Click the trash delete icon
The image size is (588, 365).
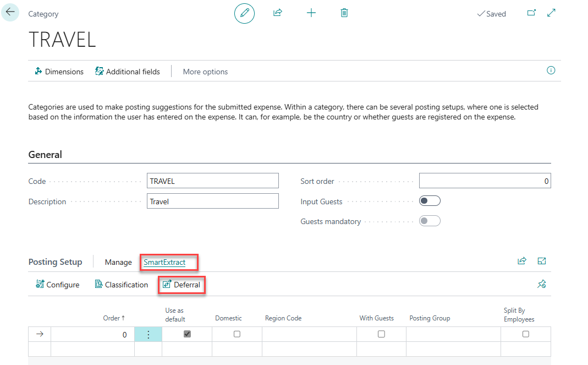tap(344, 13)
